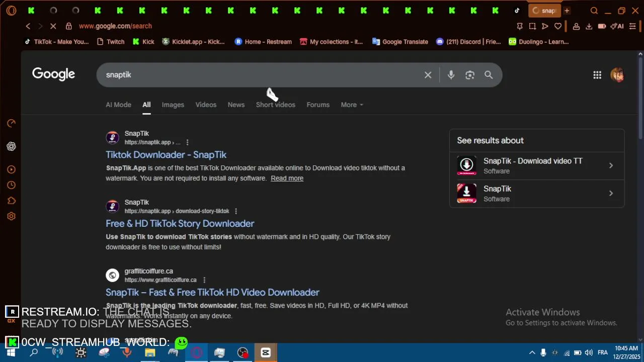
Task: Open the Kick bookmark
Action: click(143, 42)
